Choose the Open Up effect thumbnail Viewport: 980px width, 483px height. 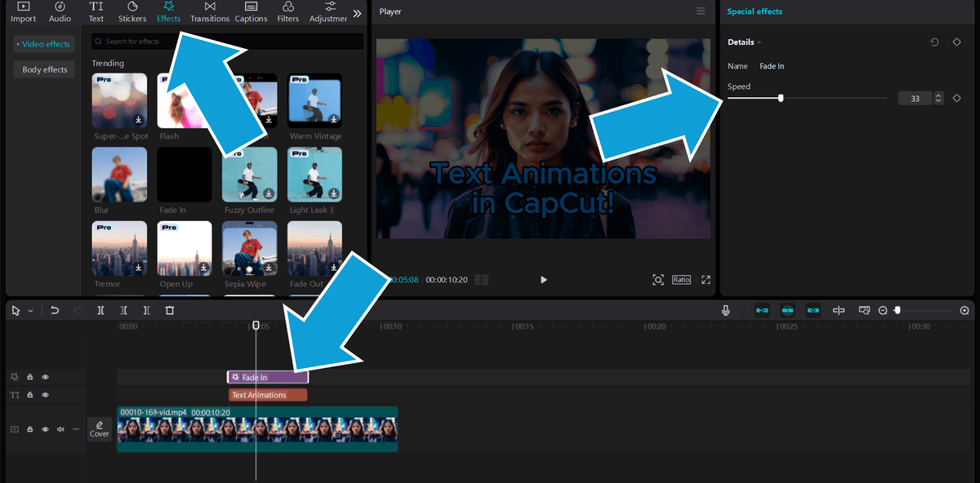click(x=185, y=248)
